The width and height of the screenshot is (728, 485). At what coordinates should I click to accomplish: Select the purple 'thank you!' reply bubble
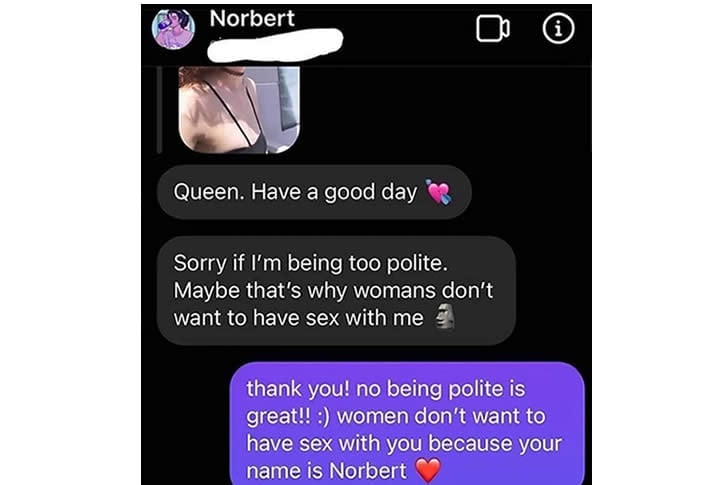pos(407,425)
